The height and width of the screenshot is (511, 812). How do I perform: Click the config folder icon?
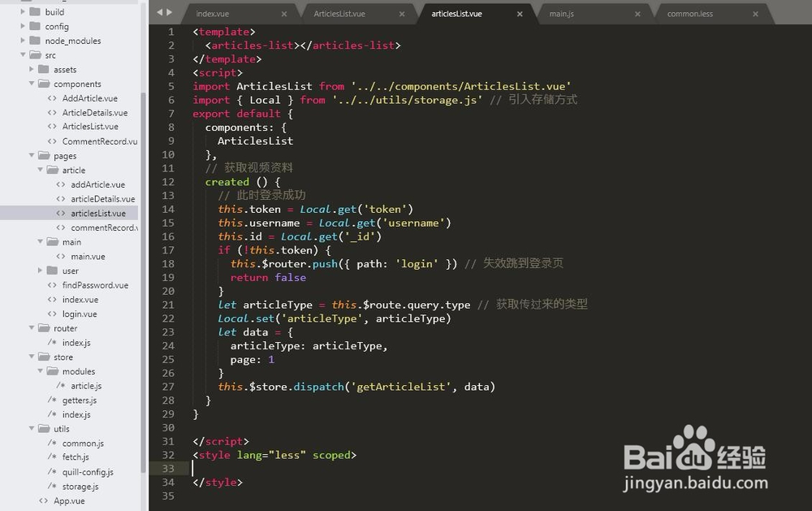tap(35, 26)
